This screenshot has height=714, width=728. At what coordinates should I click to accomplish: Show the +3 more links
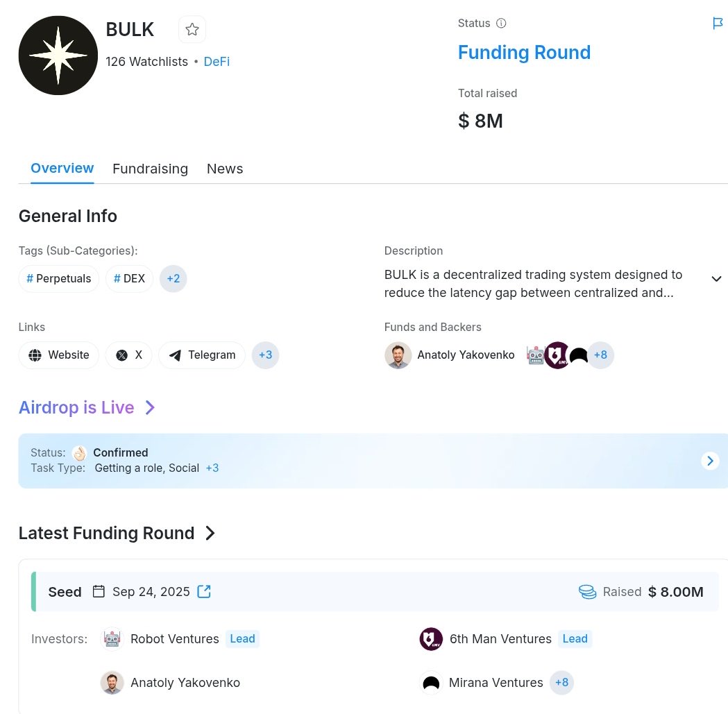(x=266, y=355)
